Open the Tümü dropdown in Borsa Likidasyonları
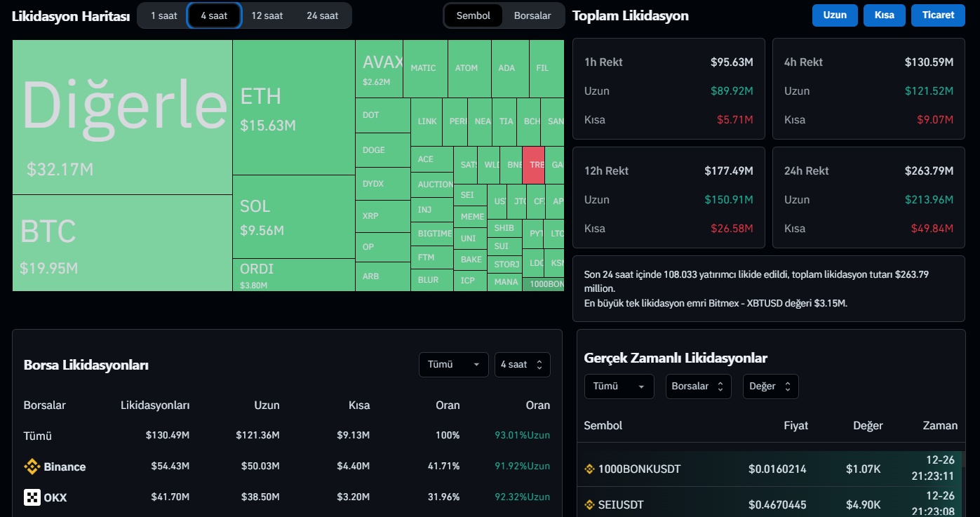 (x=453, y=365)
